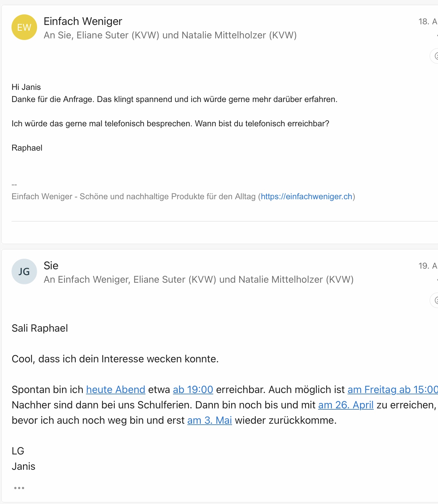The height and width of the screenshot is (504, 438).
Task: Click the 'Sali Raphael' greeting text
Action: (x=40, y=328)
